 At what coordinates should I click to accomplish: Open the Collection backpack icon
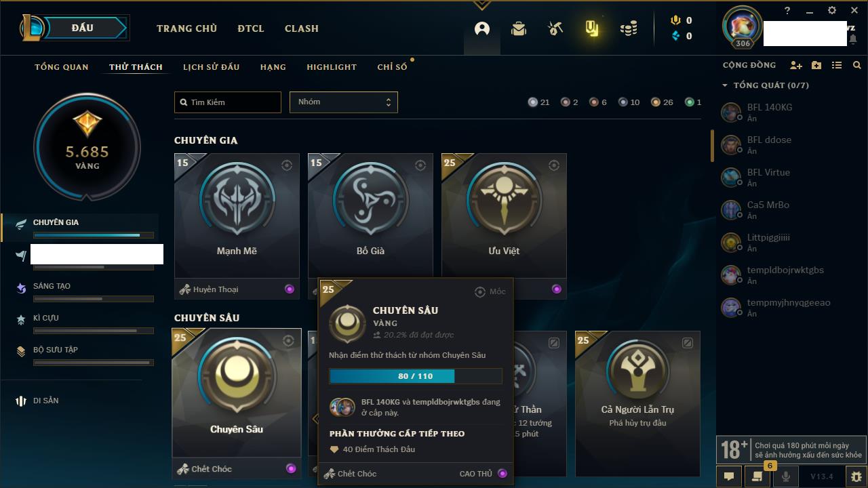tap(519, 28)
